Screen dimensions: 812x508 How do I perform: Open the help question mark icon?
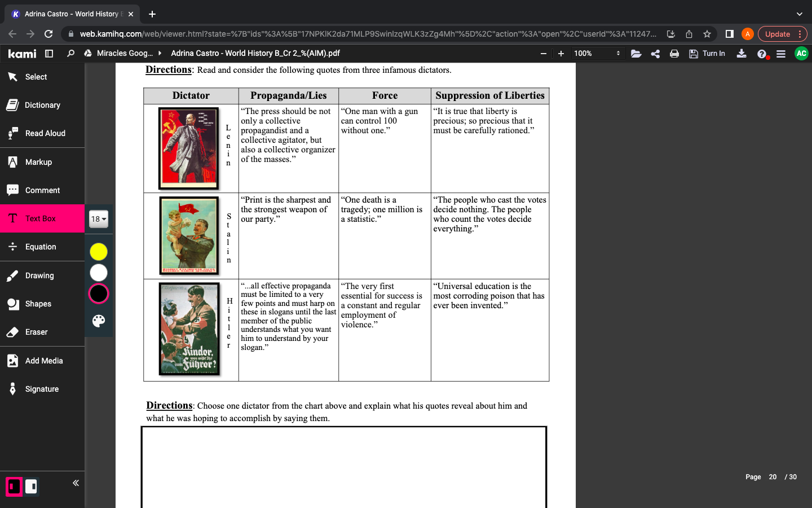[762, 54]
